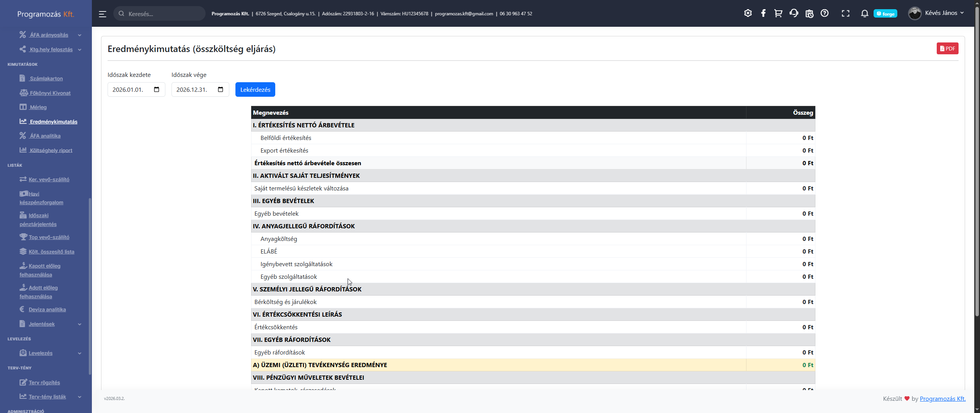Open the shopping cart icon

coord(778,13)
